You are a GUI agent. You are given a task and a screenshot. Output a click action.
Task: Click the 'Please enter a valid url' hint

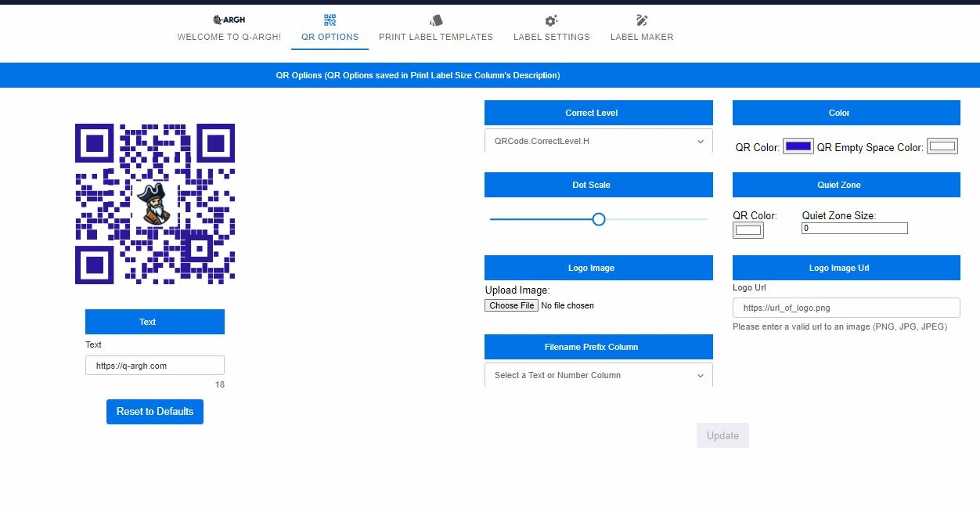[840, 326]
